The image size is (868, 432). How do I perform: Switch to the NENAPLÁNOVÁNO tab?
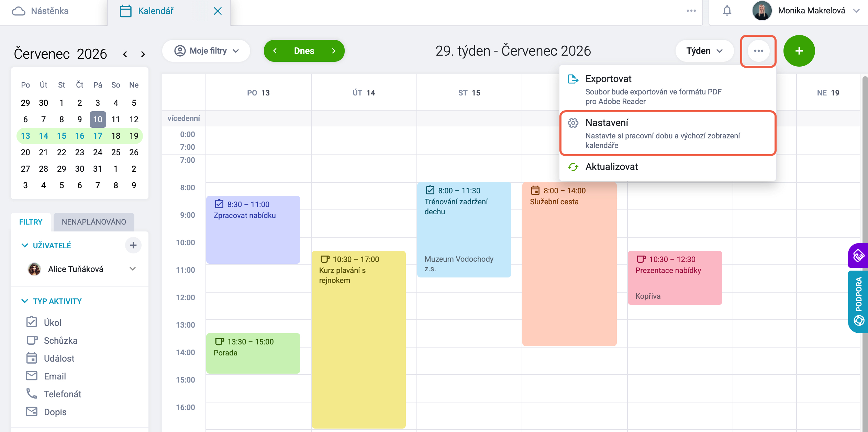click(94, 222)
